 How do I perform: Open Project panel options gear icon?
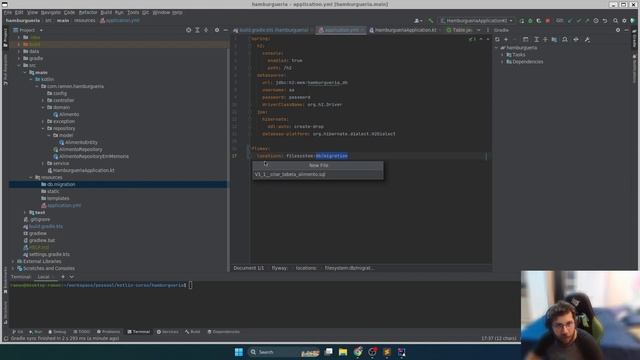pyautogui.click(x=217, y=30)
